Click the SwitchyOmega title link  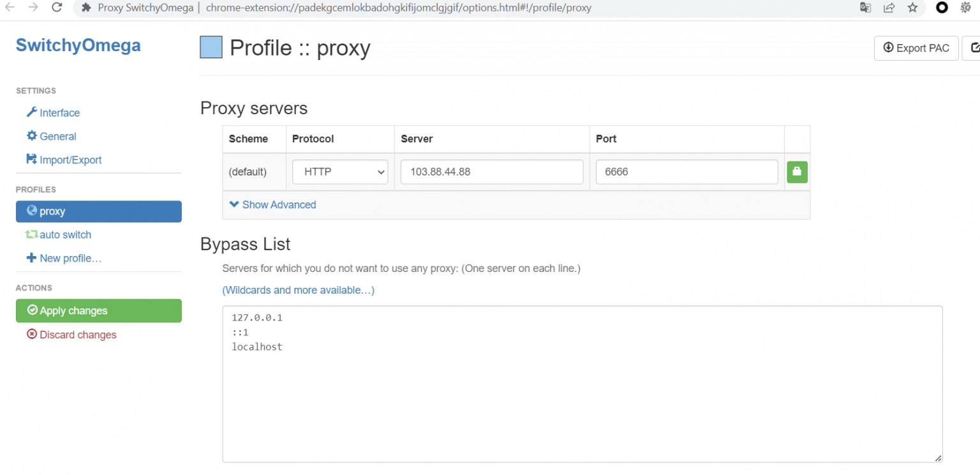point(78,45)
